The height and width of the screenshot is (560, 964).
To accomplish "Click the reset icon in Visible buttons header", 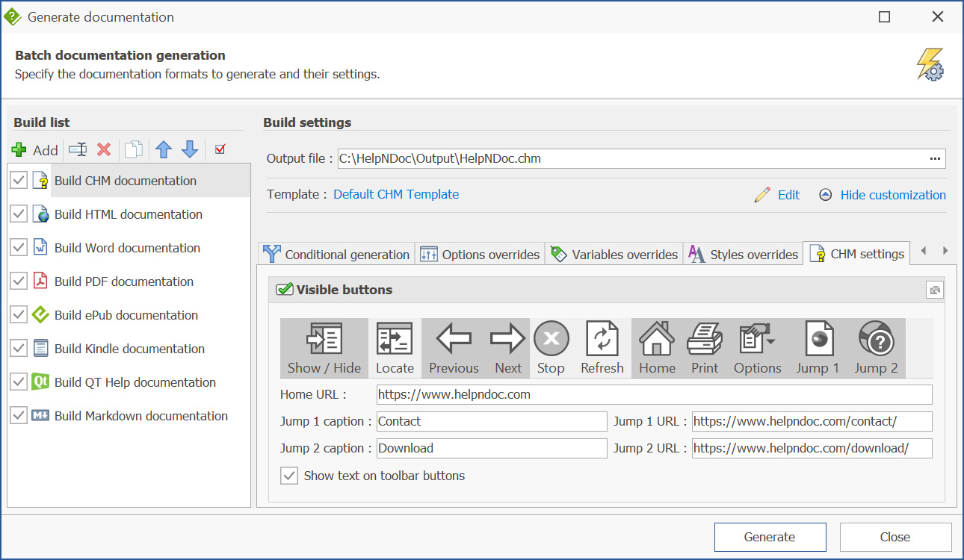I will (x=934, y=290).
